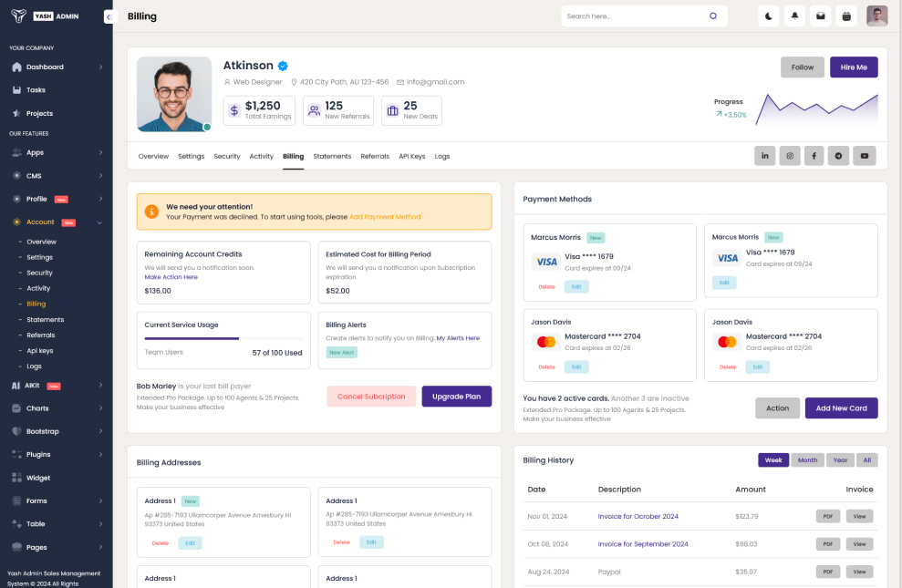Screen dimensions: 902x588
Task: Open notifications bell icon
Action: tap(794, 16)
